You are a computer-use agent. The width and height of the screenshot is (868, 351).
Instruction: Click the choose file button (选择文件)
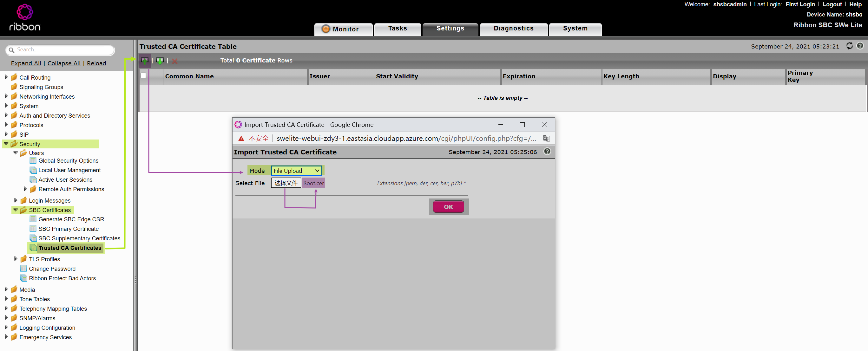[x=286, y=183]
